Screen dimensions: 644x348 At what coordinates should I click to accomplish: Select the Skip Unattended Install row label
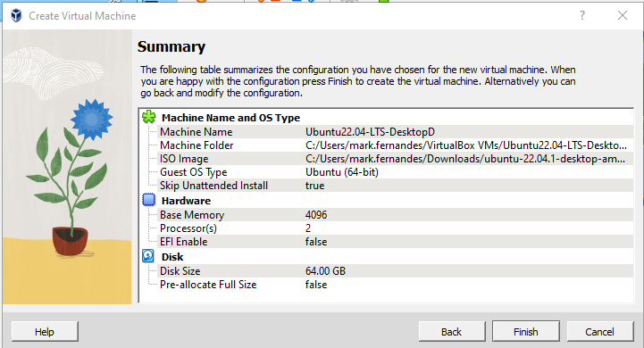[214, 186]
